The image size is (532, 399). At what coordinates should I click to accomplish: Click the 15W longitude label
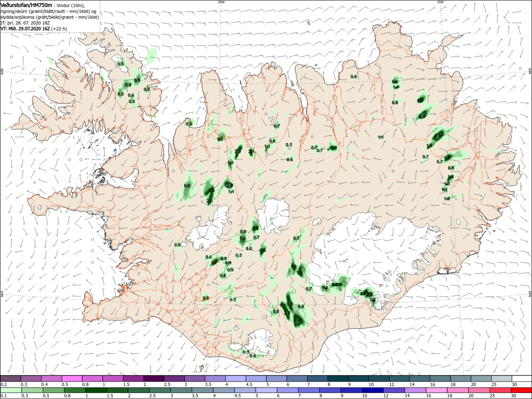[441, 2]
